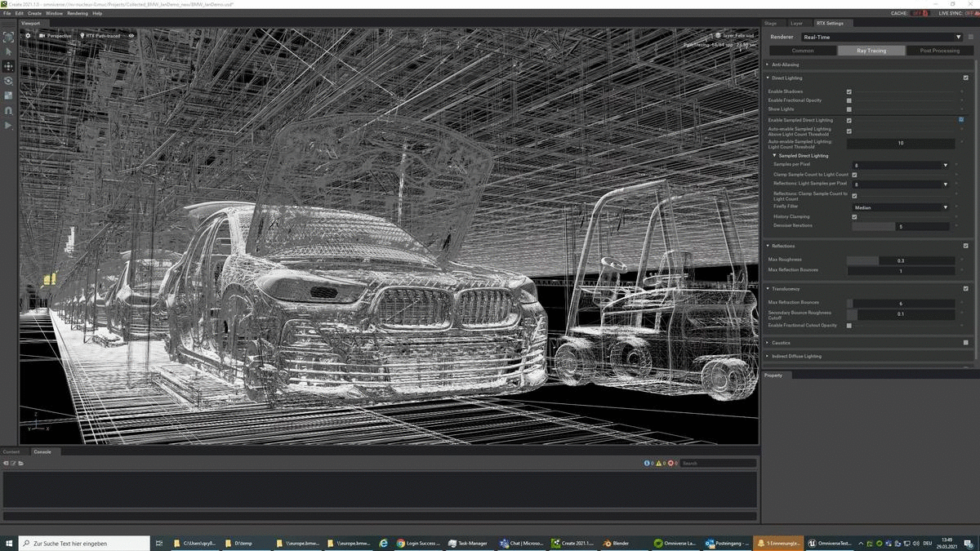Screen dimensions: 980x551
Task: Click the eye visibility icon in viewport bar
Action: tap(131, 36)
